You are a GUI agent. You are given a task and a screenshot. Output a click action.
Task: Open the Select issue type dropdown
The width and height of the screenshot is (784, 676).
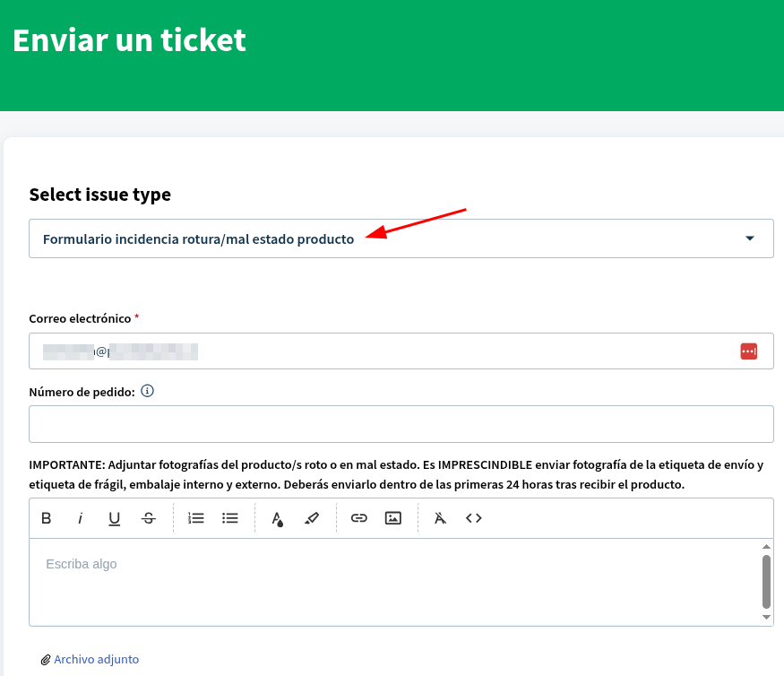point(401,238)
